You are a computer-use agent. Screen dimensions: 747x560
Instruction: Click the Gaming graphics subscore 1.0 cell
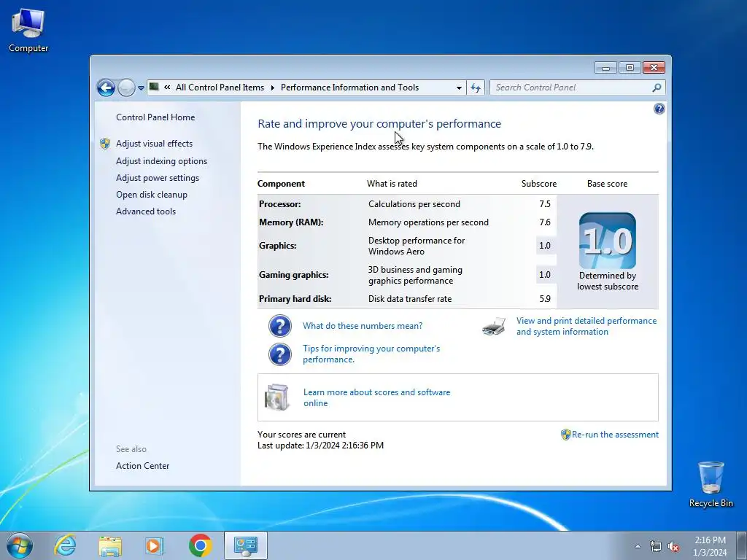pyautogui.click(x=544, y=275)
